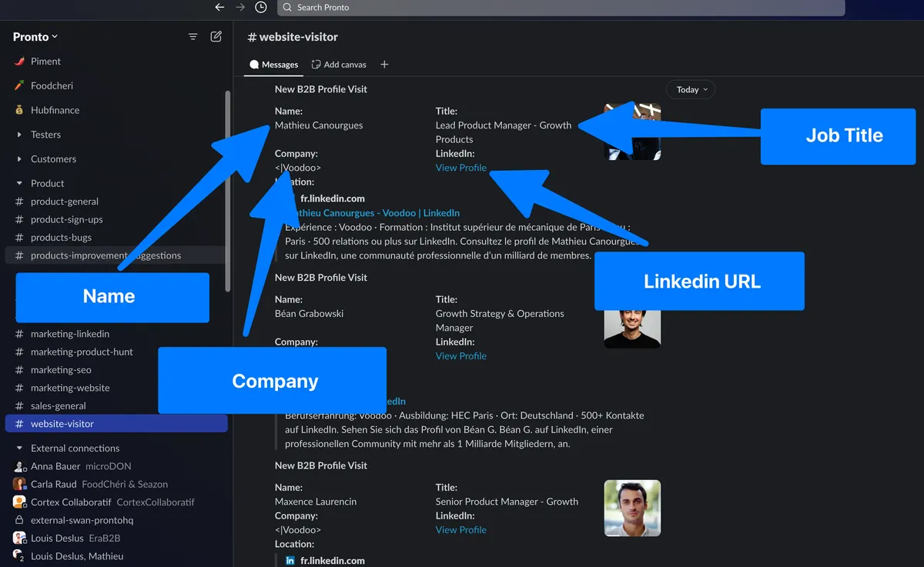Open the Pronto workspace menu
The width and height of the screenshot is (924, 567).
(35, 37)
